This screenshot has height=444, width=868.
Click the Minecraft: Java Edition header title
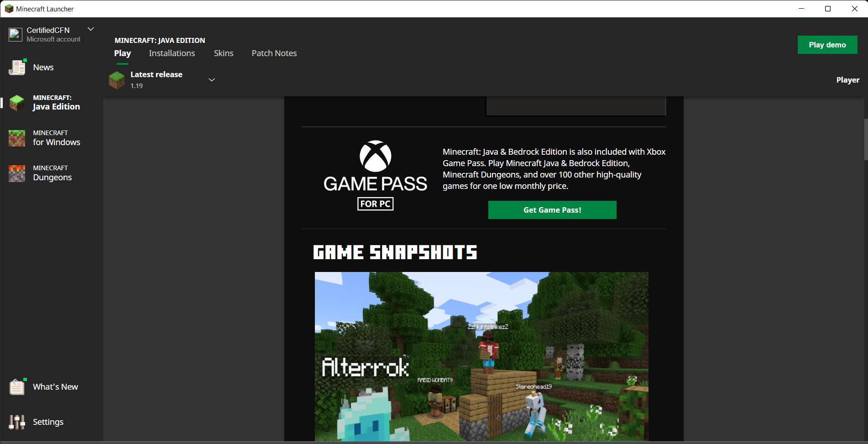point(160,40)
